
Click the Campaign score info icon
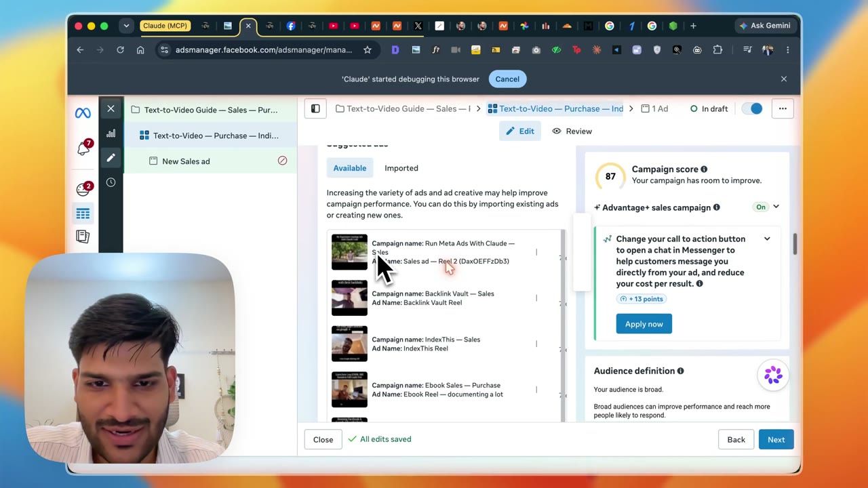[704, 169]
